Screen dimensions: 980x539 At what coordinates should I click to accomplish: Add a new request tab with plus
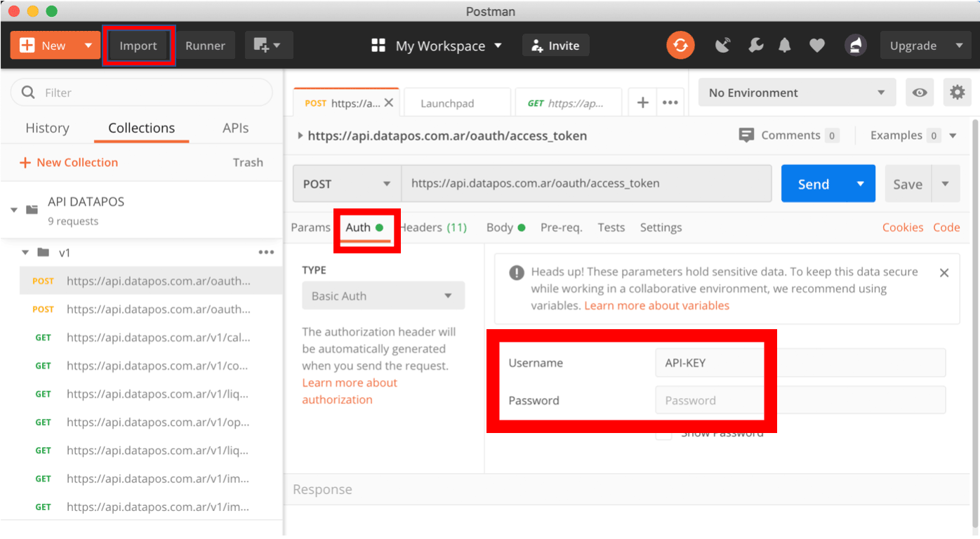[642, 102]
